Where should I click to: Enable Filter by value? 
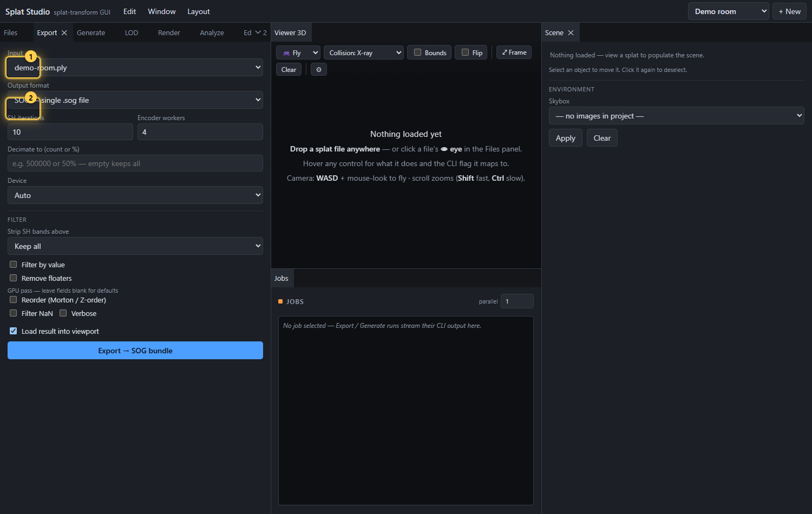point(14,265)
